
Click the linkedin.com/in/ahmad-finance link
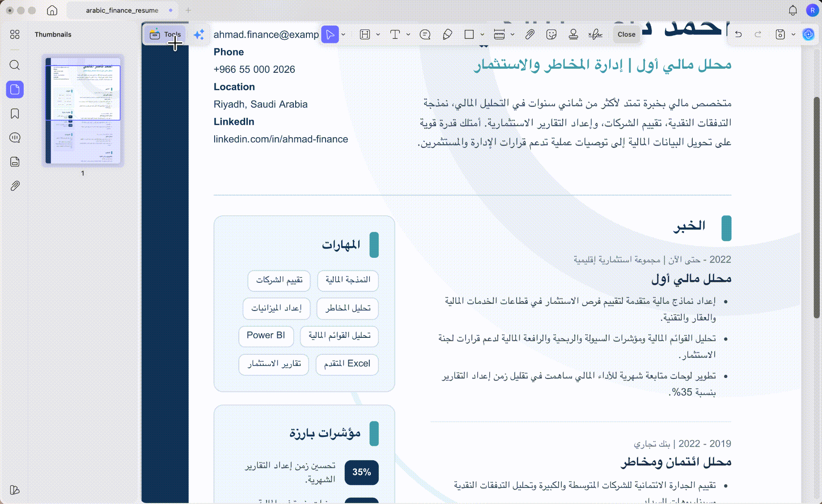280,139
